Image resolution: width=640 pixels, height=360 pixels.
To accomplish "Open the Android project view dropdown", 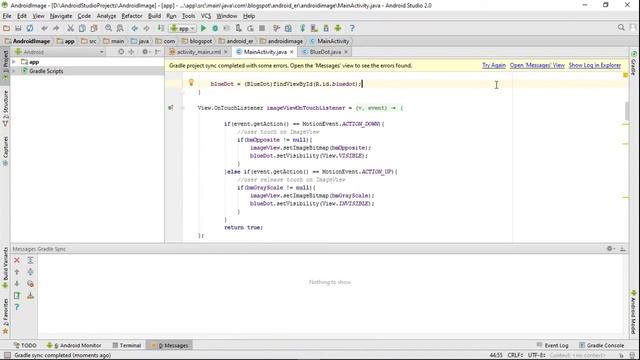I will pyautogui.click(x=59, y=52).
